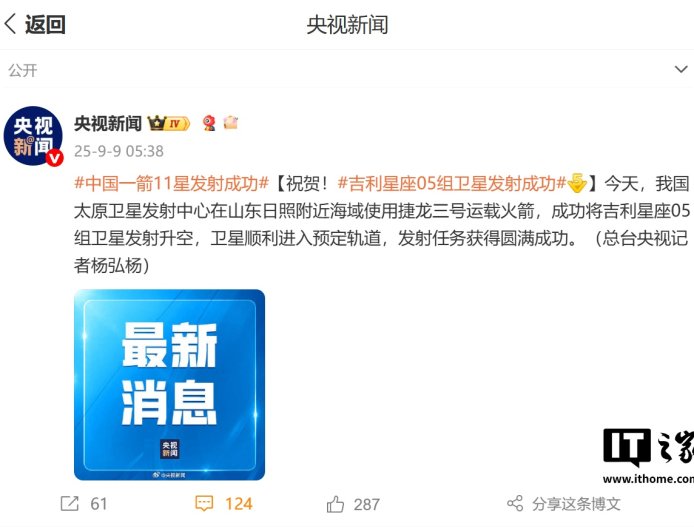
Task: Open hashtag #中国一箭11星发射成功#
Action: click(172, 183)
